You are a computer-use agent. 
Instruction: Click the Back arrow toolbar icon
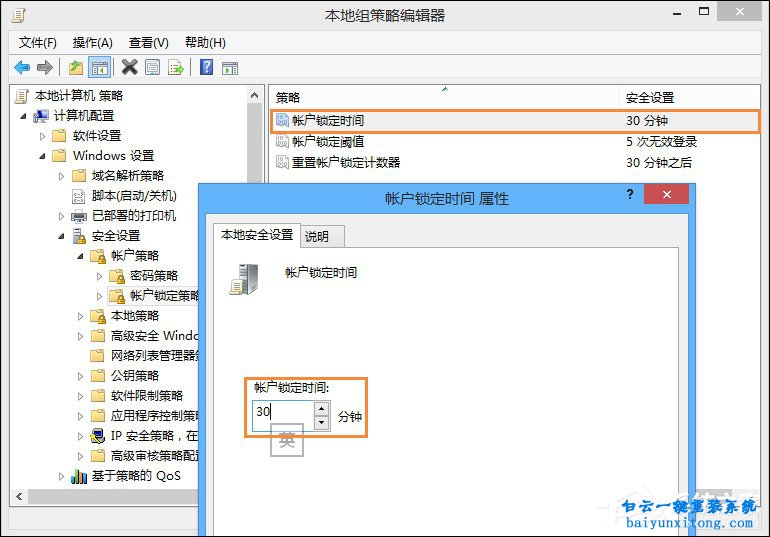point(22,67)
